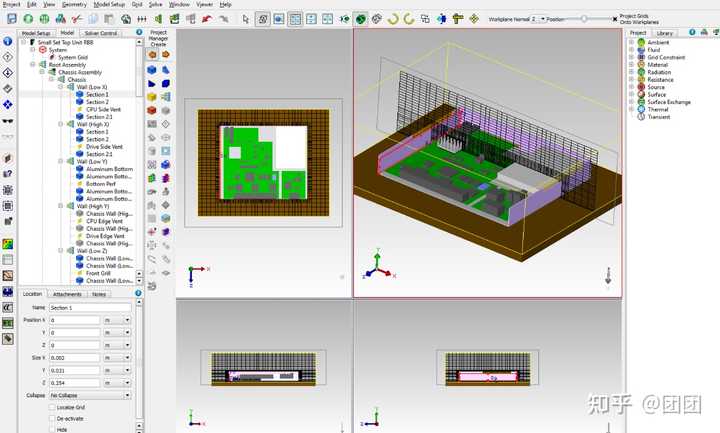Click the Position Z input field
Image resolution: width=720 pixels, height=433 pixels.
pyautogui.click(x=74, y=345)
